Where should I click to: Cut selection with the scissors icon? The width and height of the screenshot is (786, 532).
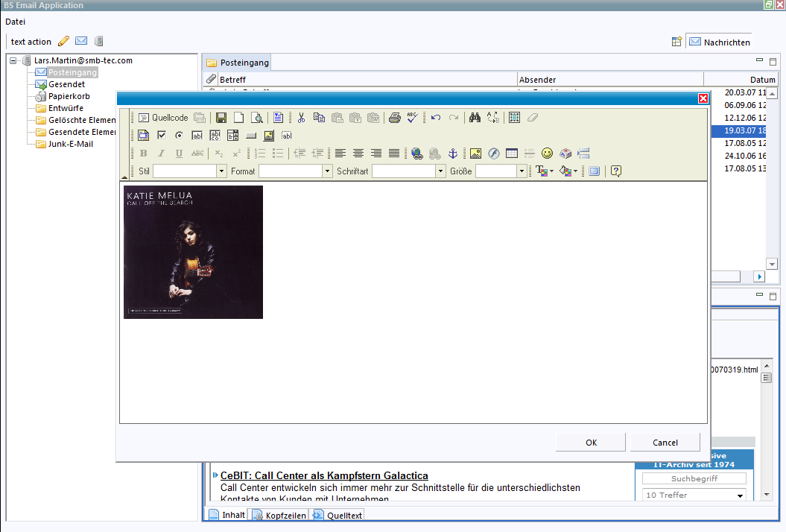click(x=301, y=118)
